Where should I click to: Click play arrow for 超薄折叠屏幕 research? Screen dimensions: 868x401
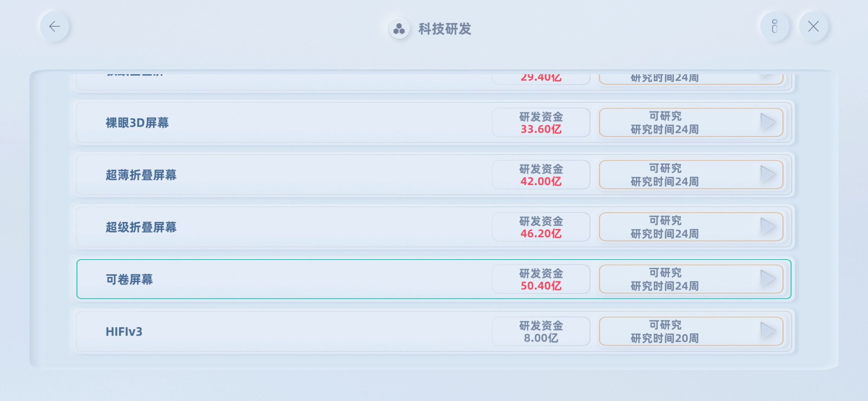[768, 175]
